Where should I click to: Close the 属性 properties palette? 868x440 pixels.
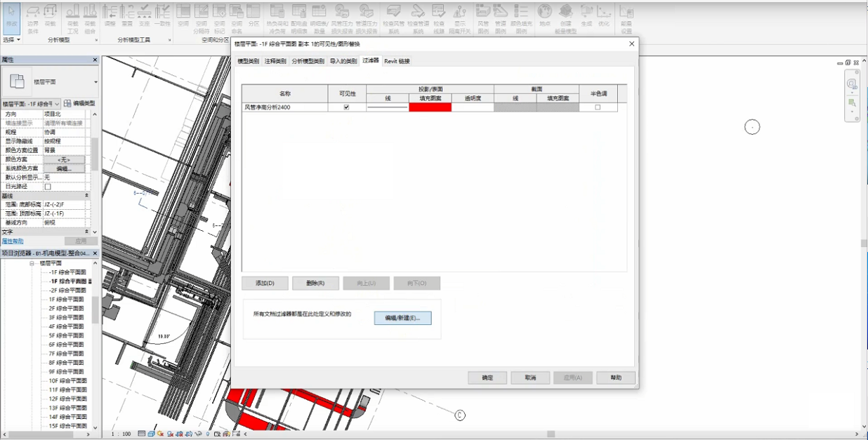(96, 60)
